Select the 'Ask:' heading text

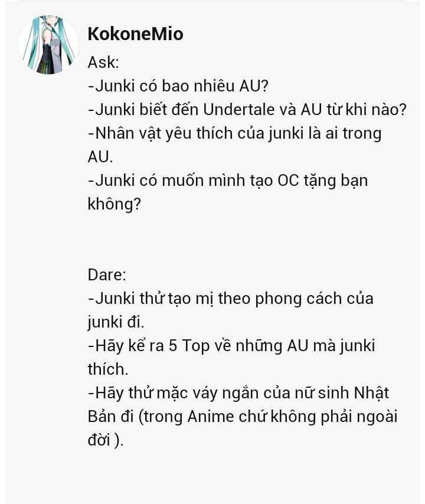pyautogui.click(x=103, y=63)
